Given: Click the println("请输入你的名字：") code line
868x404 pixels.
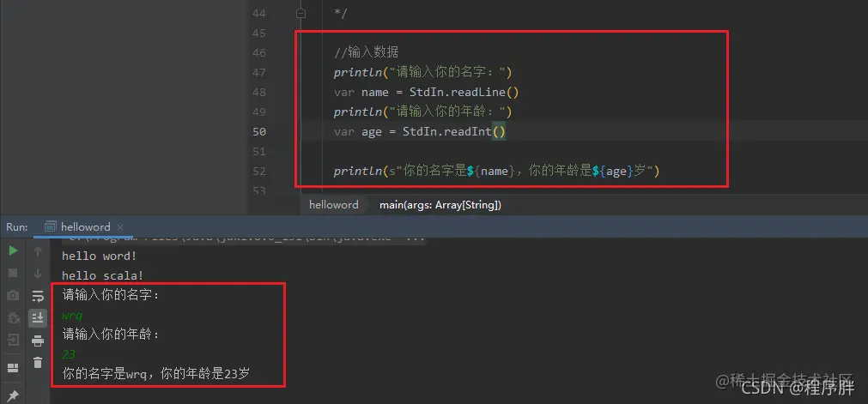Looking at the screenshot, I should 423,73.
